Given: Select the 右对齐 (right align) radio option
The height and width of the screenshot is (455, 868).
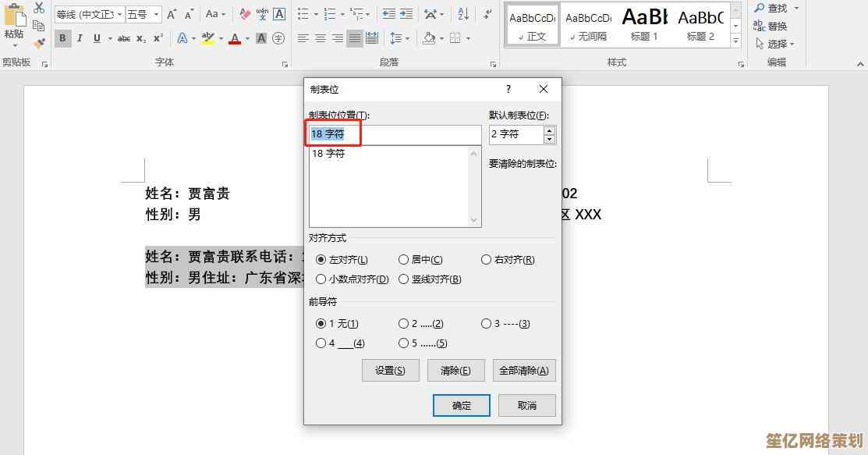Looking at the screenshot, I should click(x=487, y=260).
